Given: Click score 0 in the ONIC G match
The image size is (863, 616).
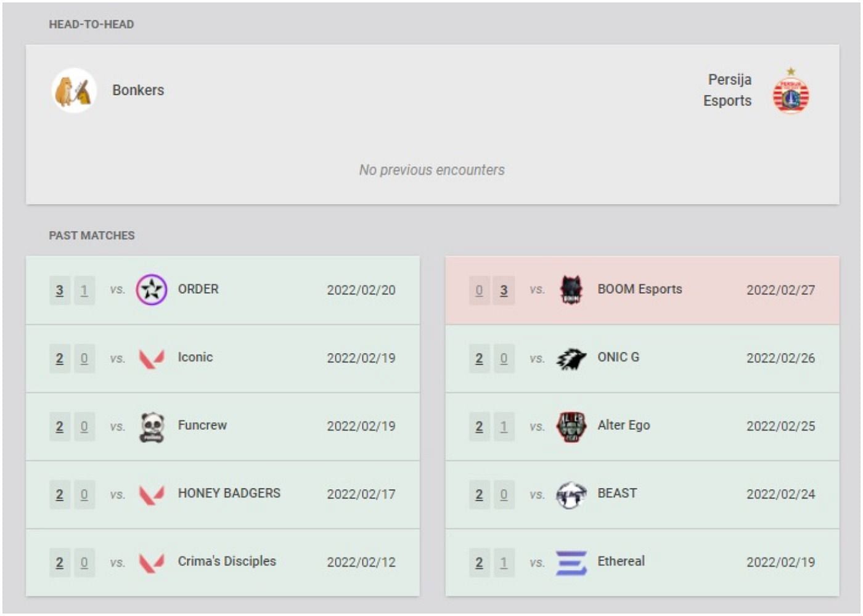Looking at the screenshot, I should click(x=504, y=359).
